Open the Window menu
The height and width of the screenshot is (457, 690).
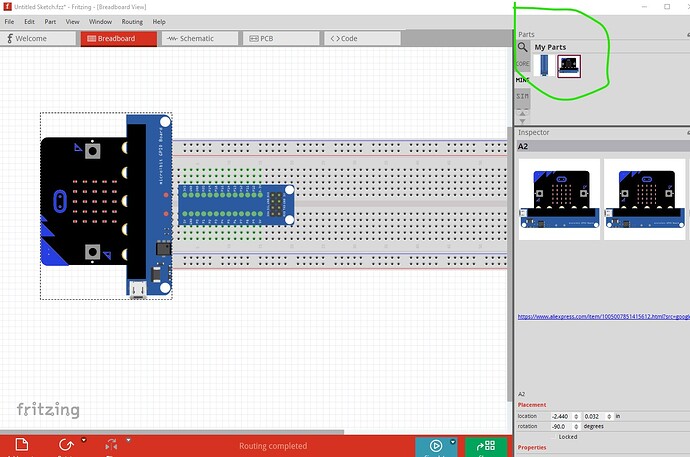pos(100,22)
